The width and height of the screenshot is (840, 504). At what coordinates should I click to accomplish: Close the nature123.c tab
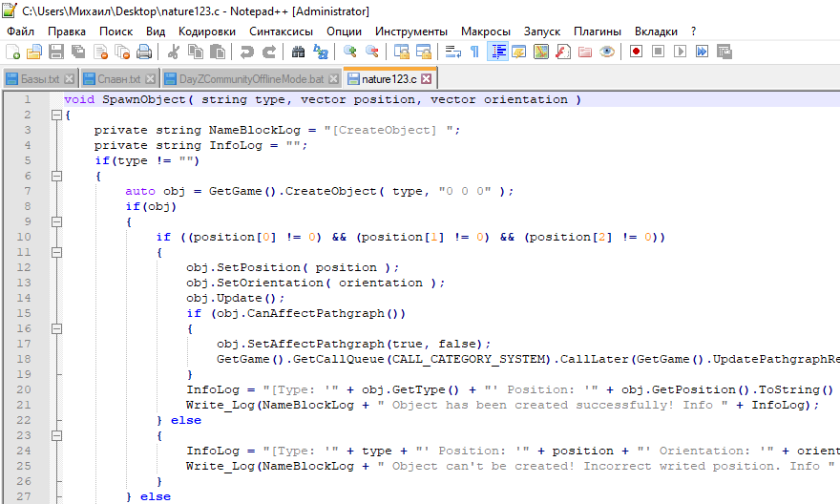[427, 78]
